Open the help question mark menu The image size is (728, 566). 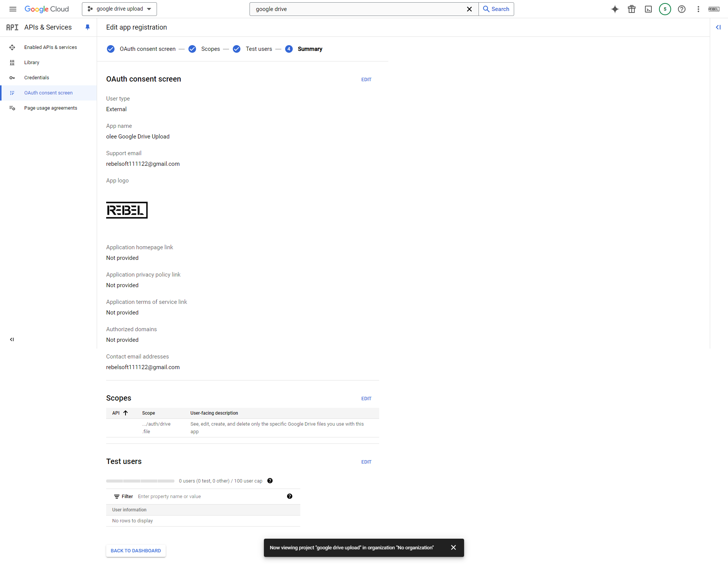[x=682, y=9]
